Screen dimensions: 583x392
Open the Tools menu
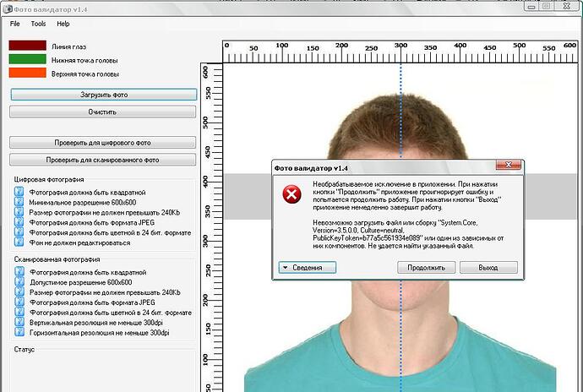[38, 24]
